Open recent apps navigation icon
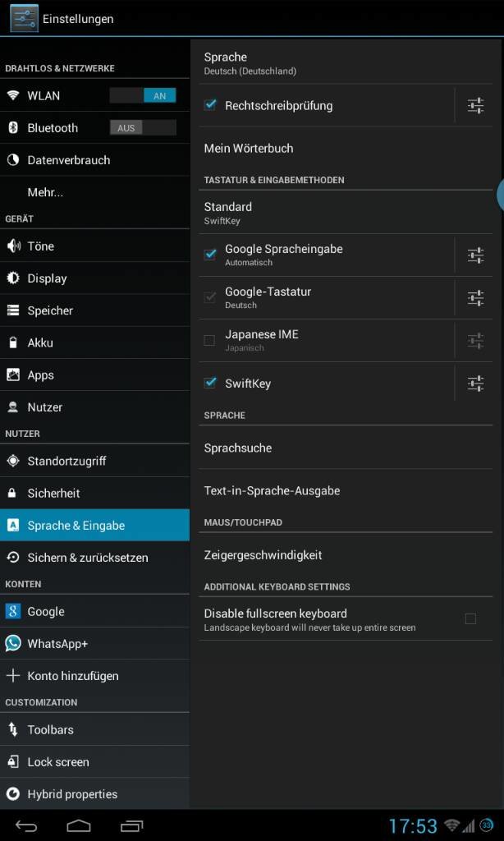The image size is (504, 841). (132, 825)
